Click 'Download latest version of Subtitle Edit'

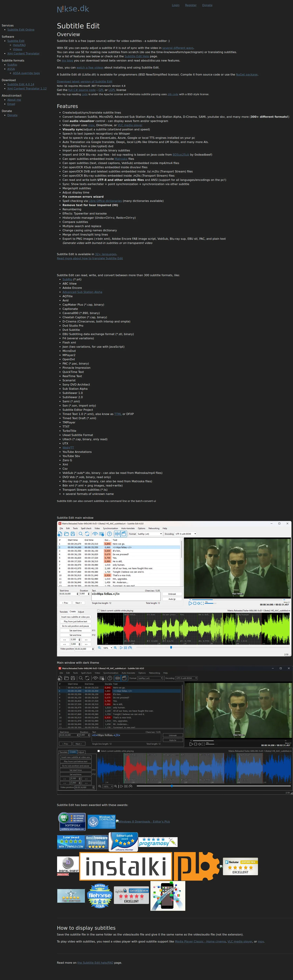84,81
